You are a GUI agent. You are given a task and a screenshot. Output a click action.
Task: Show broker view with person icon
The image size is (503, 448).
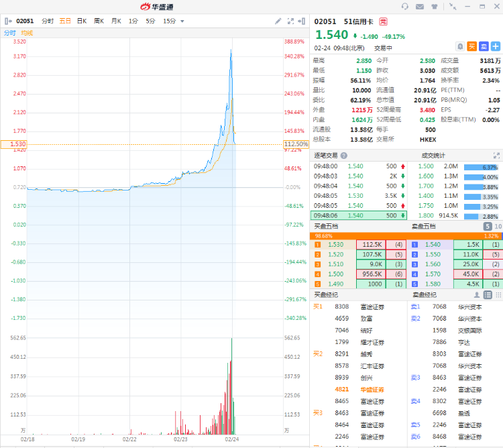click(477, 294)
